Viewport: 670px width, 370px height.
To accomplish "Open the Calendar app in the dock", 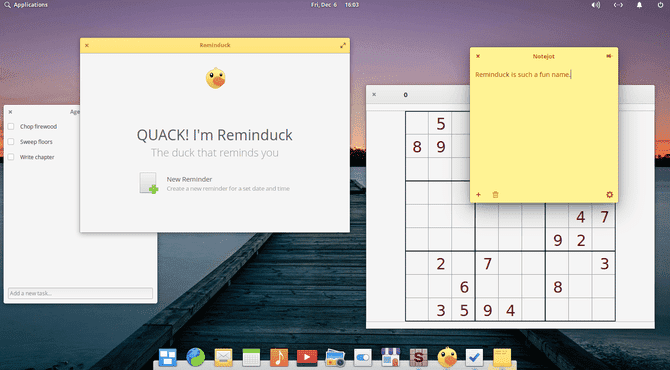I will pyautogui.click(x=251, y=357).
